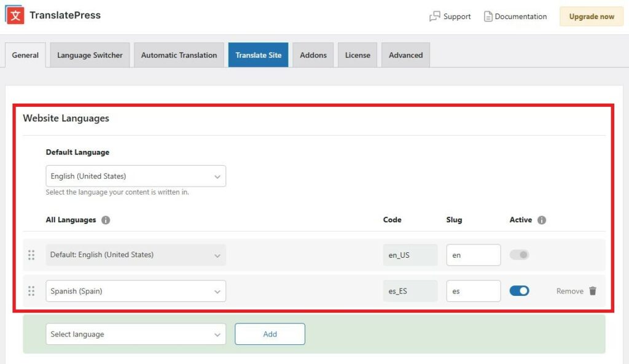Click the Upgrade now button
The height and width of the screenshot is (364, 629).
[590, 17]
